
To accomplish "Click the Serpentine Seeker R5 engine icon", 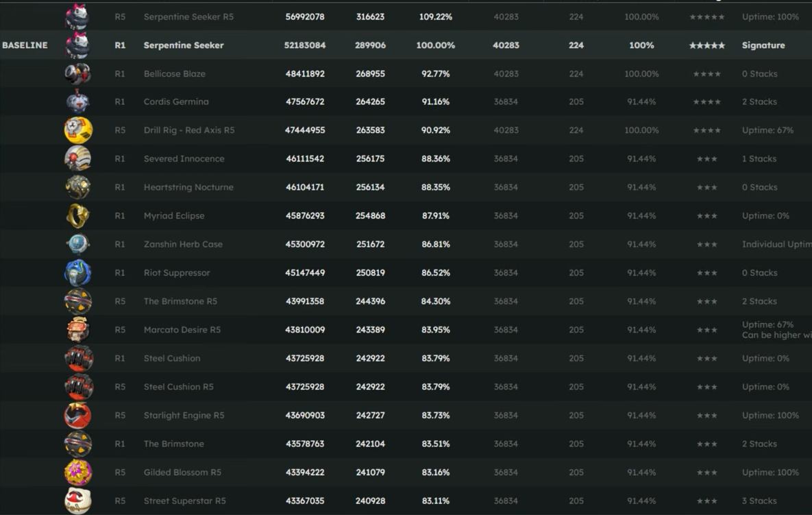I will pos(77,16).
